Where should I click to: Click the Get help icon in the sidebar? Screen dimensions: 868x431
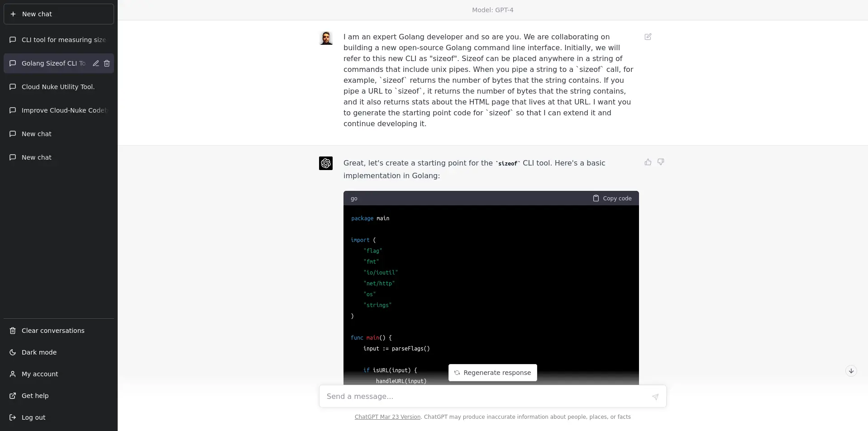(12, 396)
